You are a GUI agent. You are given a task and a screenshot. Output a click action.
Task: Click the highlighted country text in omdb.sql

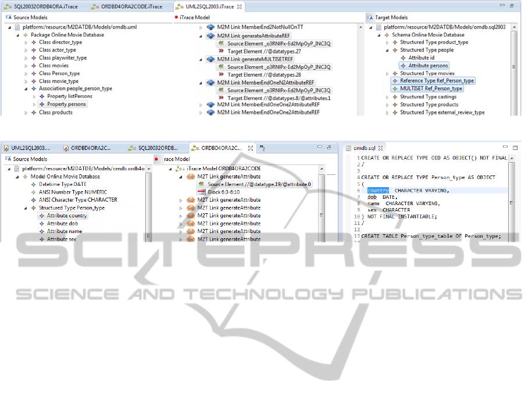pos(378,191)
